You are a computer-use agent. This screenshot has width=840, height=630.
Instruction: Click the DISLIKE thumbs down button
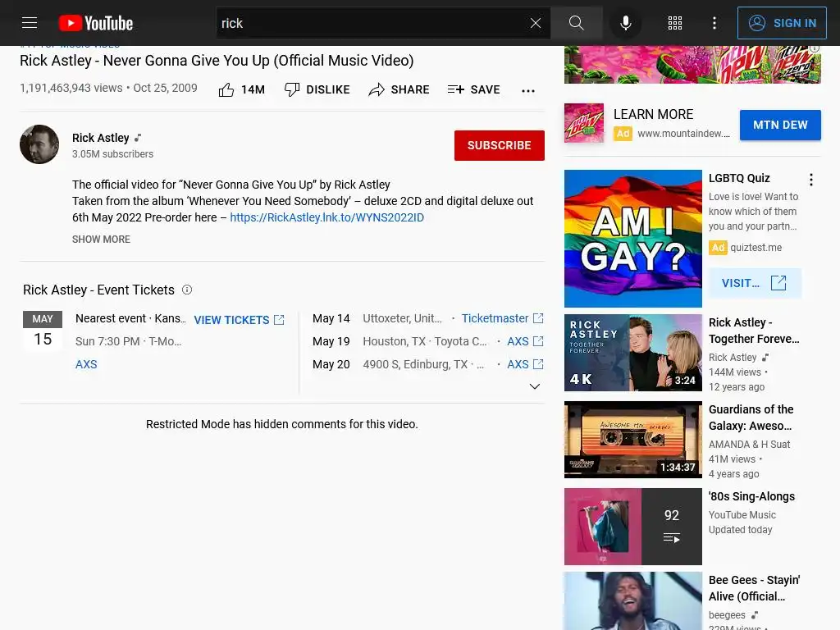[x=317, y=89]
